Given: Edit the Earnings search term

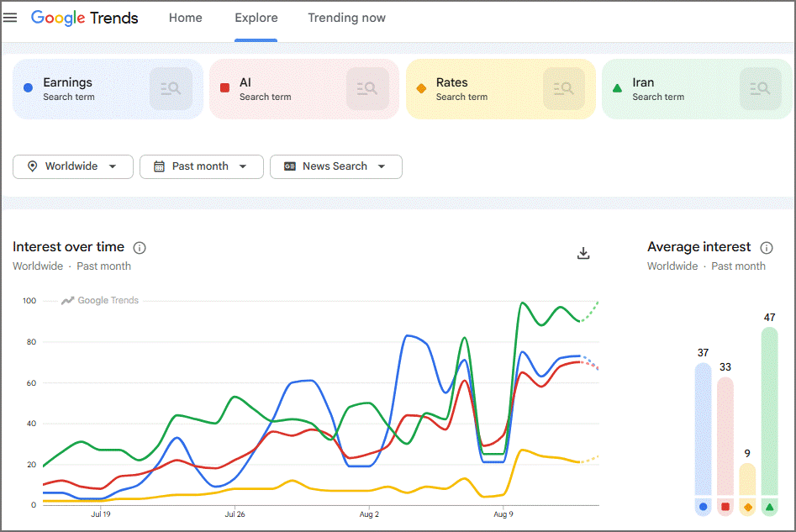Looking at the screenshot, I should tap(67, 82).
